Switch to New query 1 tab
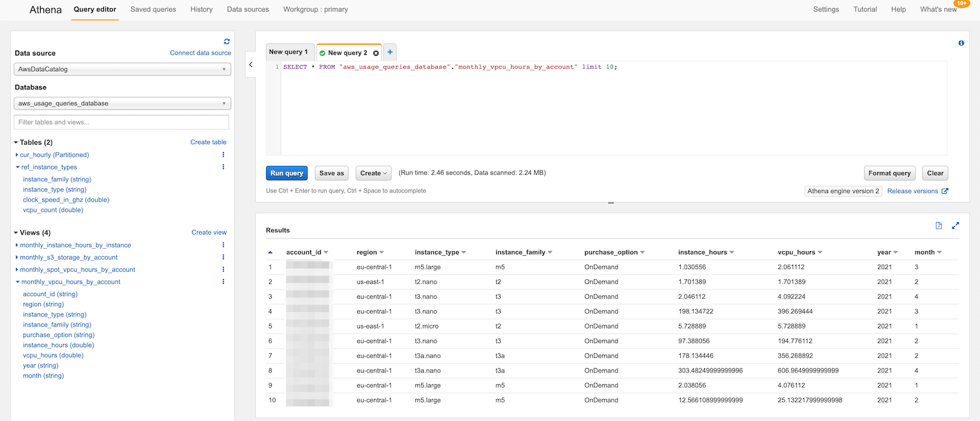Image resolution: width=980 pixels, height=421 pixels. (x=288, y=52)
